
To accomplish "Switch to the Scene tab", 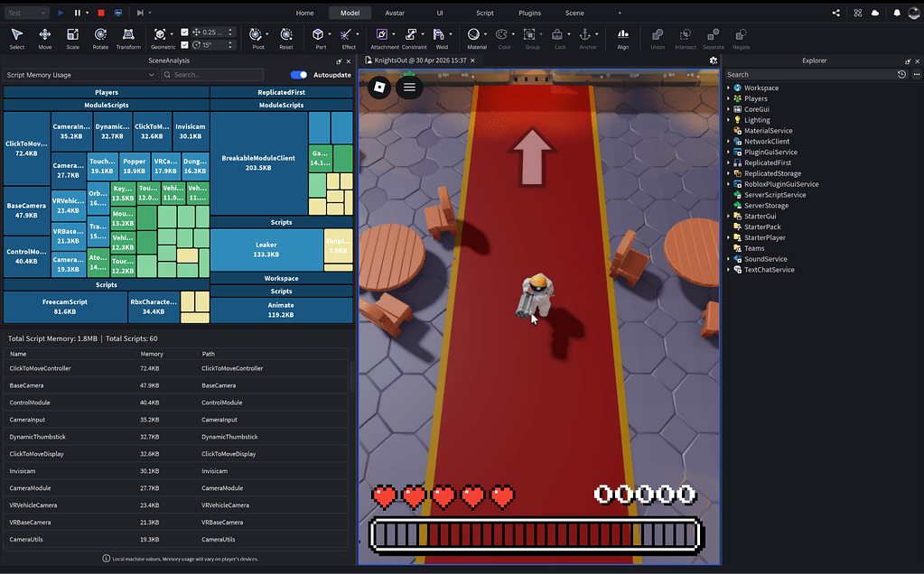I will 574,13.
